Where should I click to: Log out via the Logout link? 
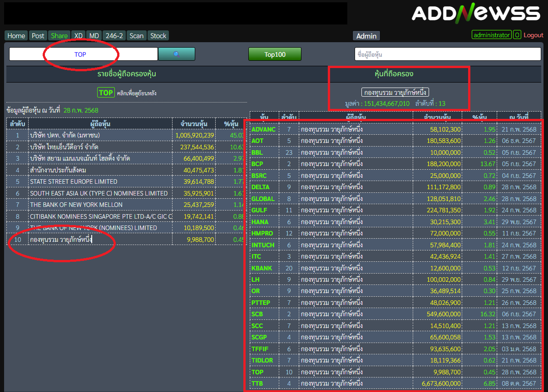[x=533, y=35]
